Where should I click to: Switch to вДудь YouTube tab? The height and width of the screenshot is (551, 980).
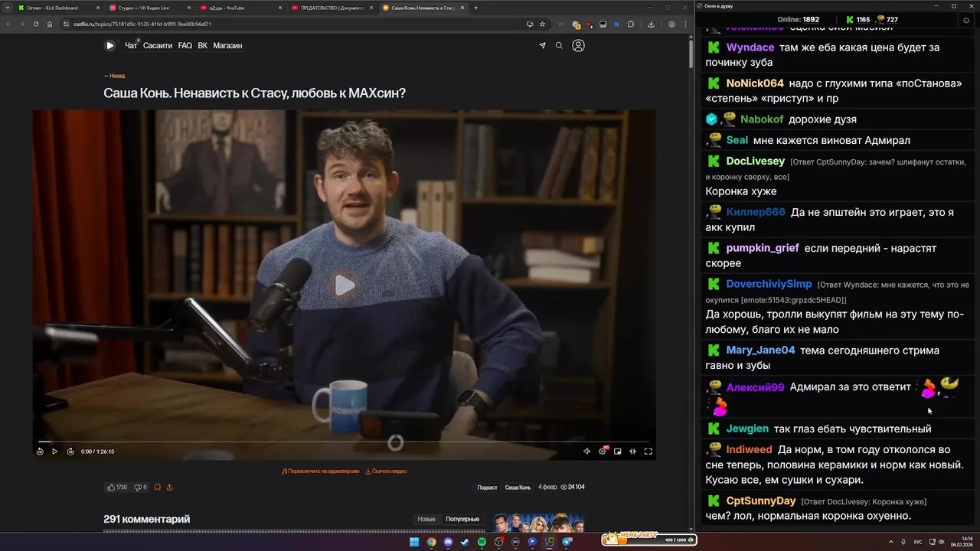coord(241,8)
